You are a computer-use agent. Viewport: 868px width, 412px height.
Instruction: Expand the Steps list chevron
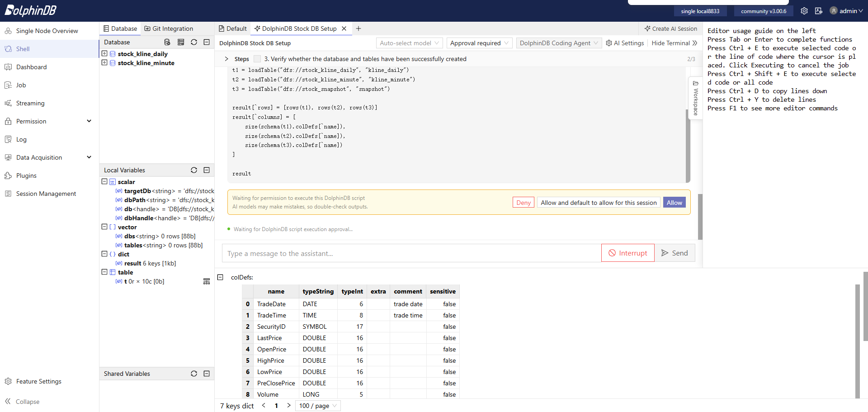click(x=226, y=59)
